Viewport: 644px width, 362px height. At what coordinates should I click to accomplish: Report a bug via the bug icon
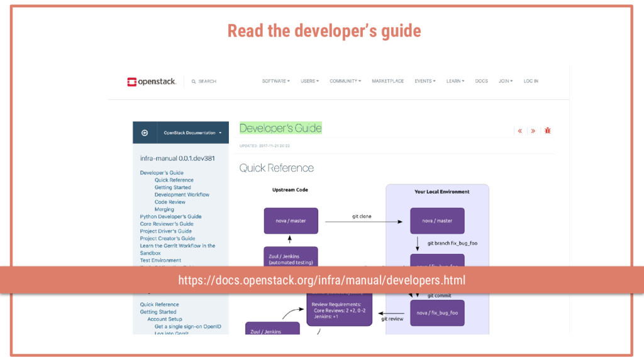(548, 131)
